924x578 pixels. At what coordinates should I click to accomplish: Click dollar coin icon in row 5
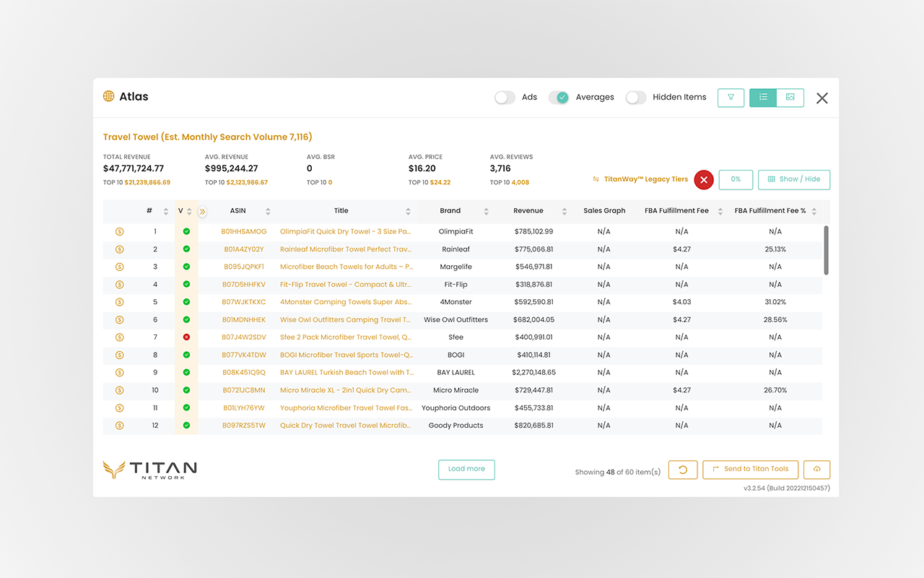coord(120,302)
